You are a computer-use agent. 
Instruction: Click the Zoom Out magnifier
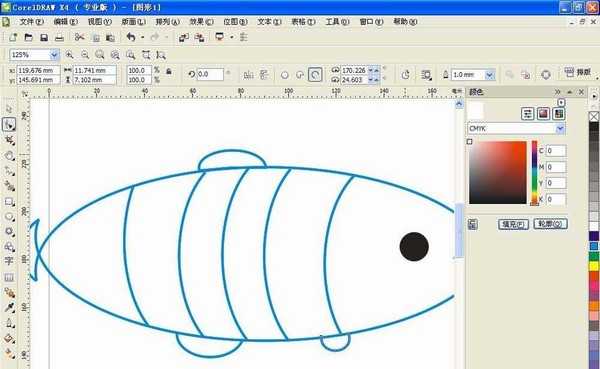[85, 55]
